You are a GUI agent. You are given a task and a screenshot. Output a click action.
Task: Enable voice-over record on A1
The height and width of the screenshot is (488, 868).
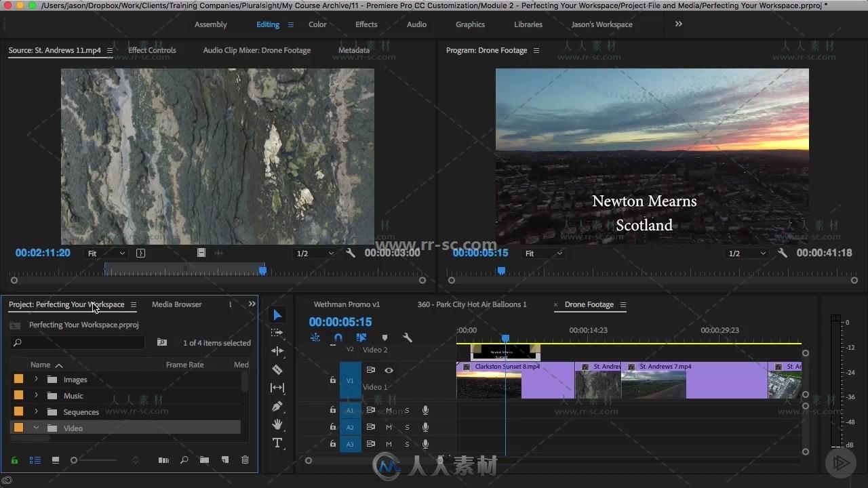click(x=425, y=410)
